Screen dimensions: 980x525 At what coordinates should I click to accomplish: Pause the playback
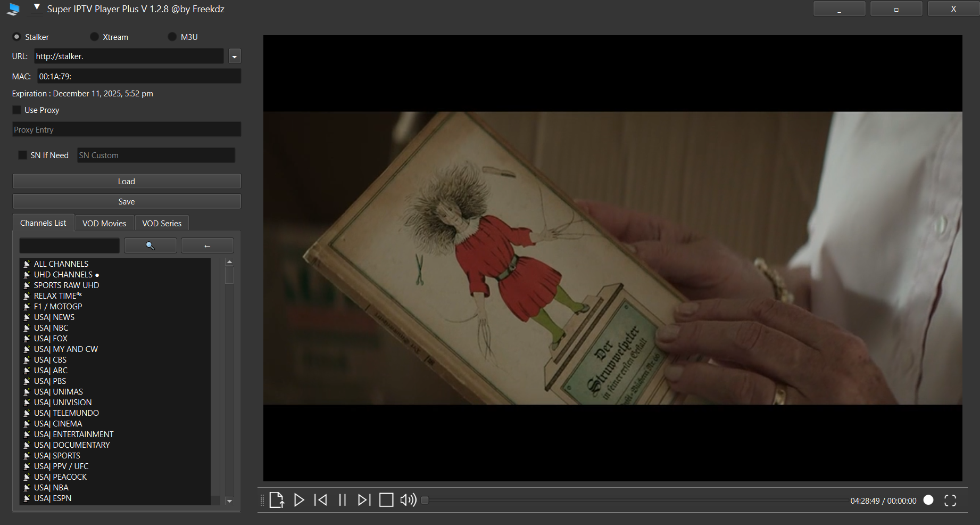click(343, 500)
